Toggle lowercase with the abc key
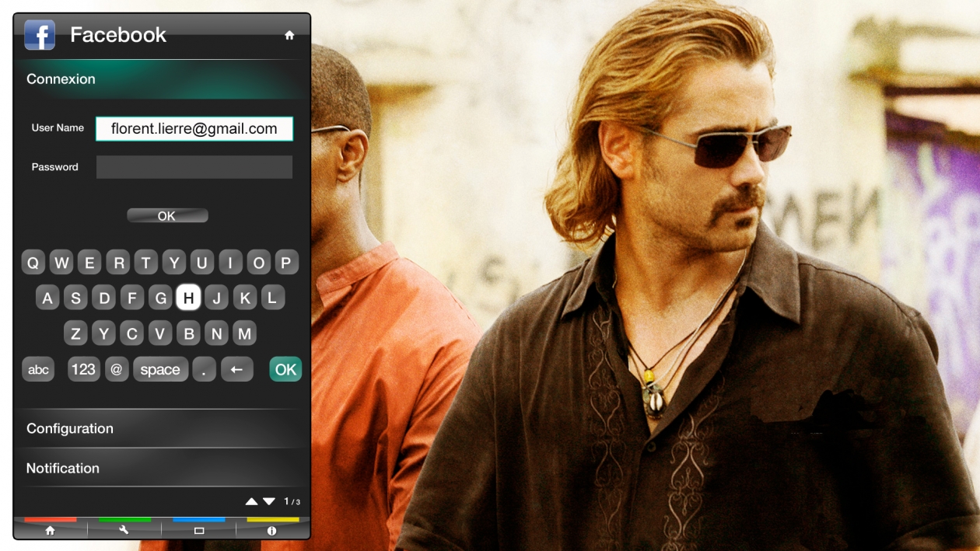Viewport: 980px width, 551px height. (38, 369)
